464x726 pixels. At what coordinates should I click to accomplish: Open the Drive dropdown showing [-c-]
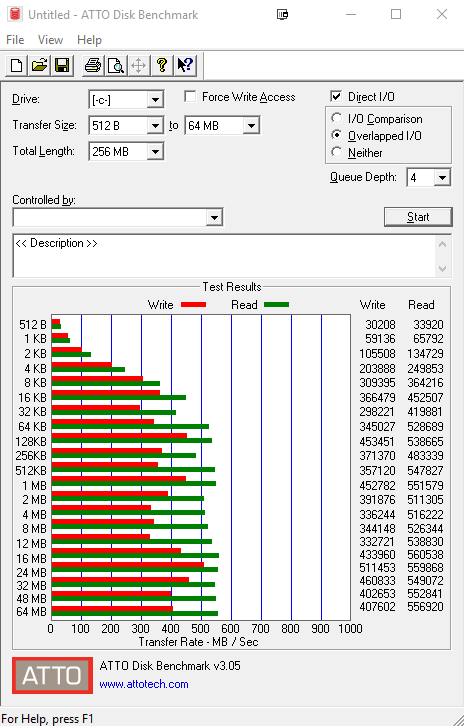155,100
